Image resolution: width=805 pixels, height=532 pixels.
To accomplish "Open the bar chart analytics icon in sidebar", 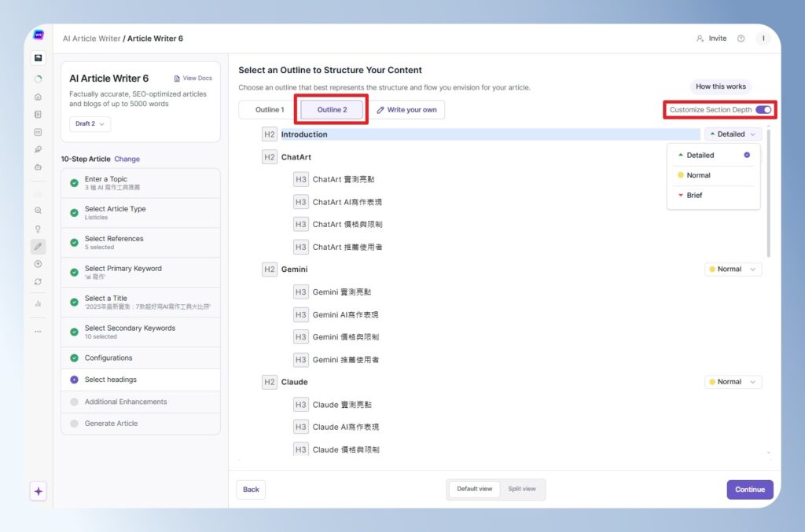I will pos(38,303).
